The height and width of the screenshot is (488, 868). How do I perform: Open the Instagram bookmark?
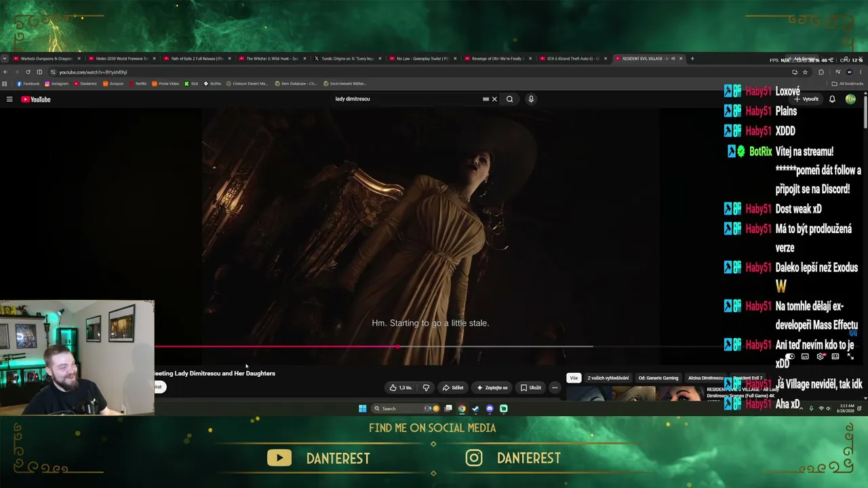pos(56,84)
